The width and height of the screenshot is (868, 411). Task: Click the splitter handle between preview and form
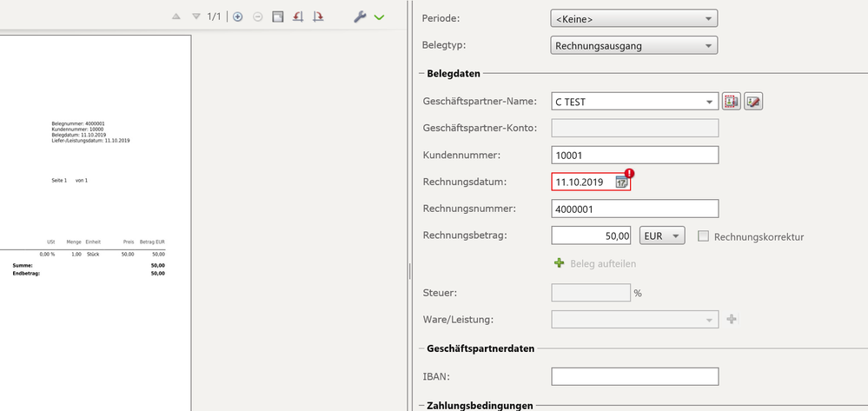point(409,271)
